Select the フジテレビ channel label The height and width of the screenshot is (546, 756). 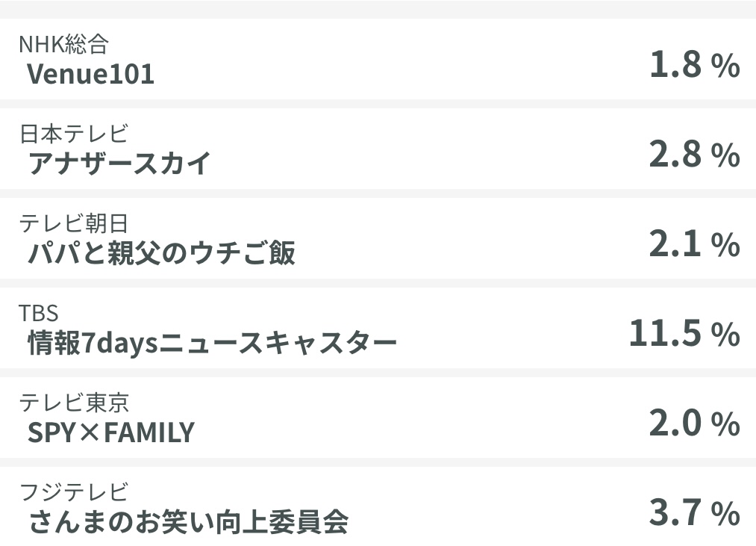pyautogui.click(x=74, y=492)
